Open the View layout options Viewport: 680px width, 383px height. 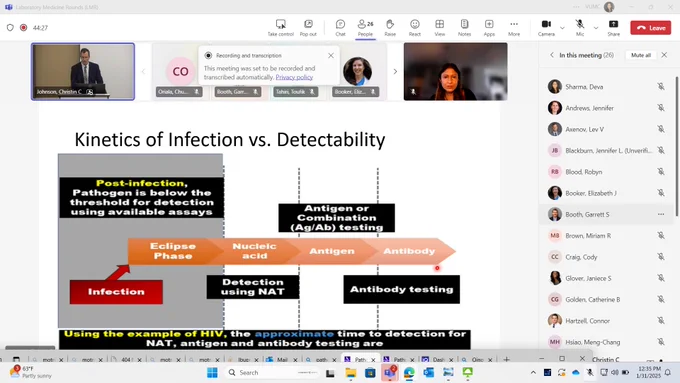pyautogui.click(x=439, y=28)
